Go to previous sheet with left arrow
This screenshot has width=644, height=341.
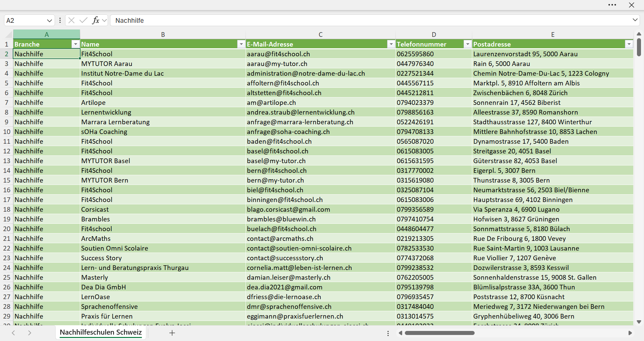pyautogui.click(x=13, y=333)
